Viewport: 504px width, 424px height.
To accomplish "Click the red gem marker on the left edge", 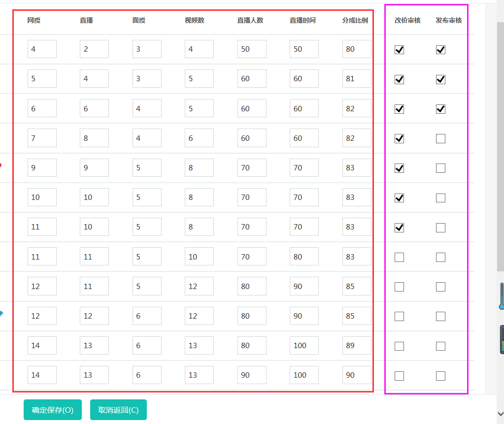I will click(2, 166).
